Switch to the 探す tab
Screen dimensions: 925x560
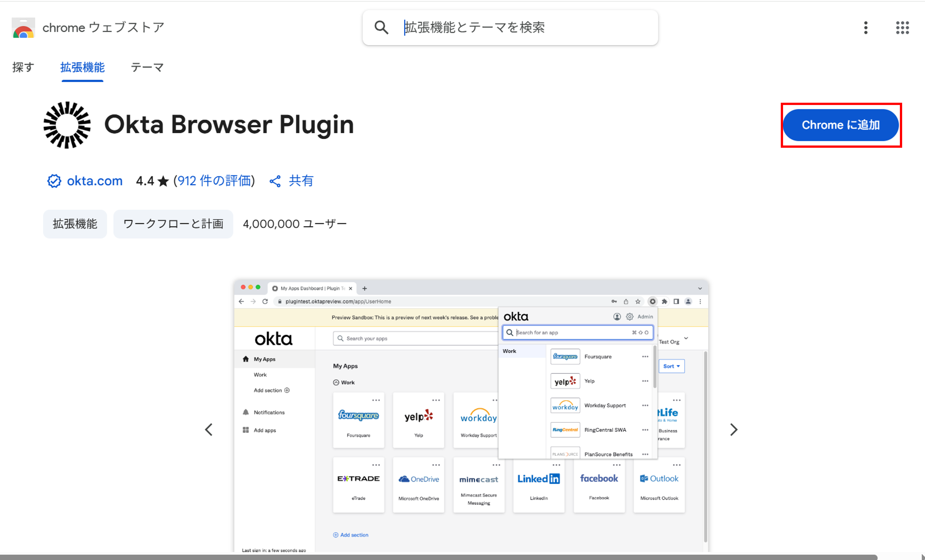point(23,67)
